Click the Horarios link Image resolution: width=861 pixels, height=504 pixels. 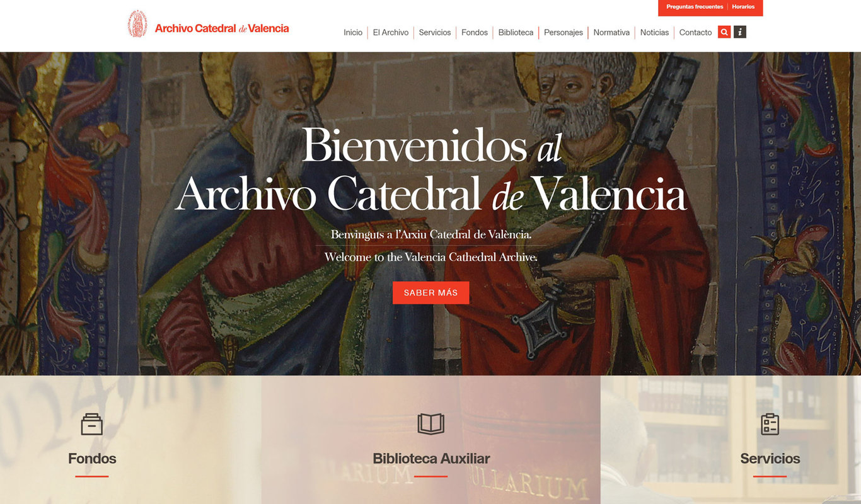pos(743,7)
